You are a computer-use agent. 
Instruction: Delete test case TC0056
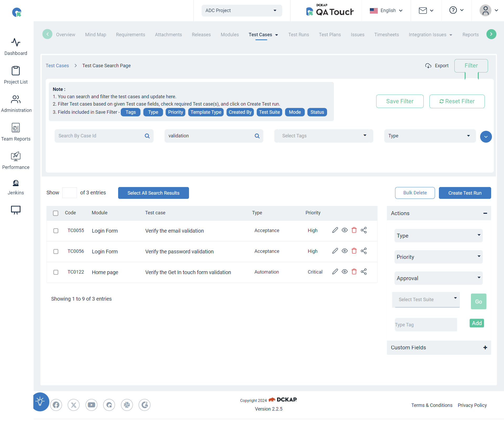coord(354,251)
